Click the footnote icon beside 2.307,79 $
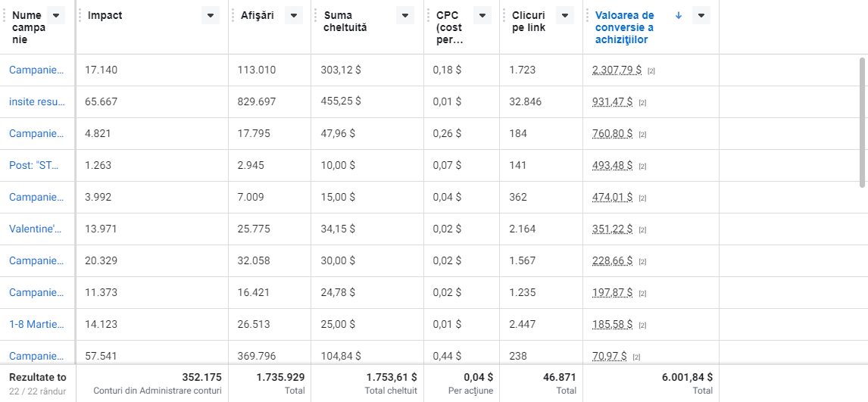This screenshot has height=402, width=868. pos(651,71)
